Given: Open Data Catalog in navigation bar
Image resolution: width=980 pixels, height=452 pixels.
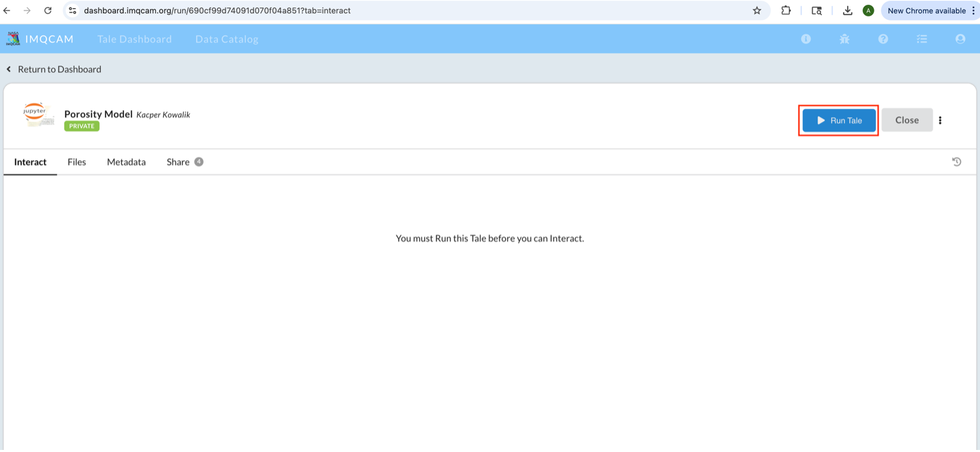Looking at the screenshot, I should (x=227, y=39).
